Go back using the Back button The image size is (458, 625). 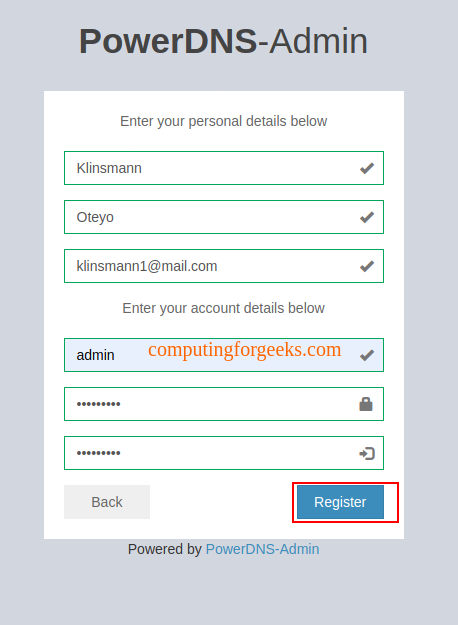click(107, 502)
